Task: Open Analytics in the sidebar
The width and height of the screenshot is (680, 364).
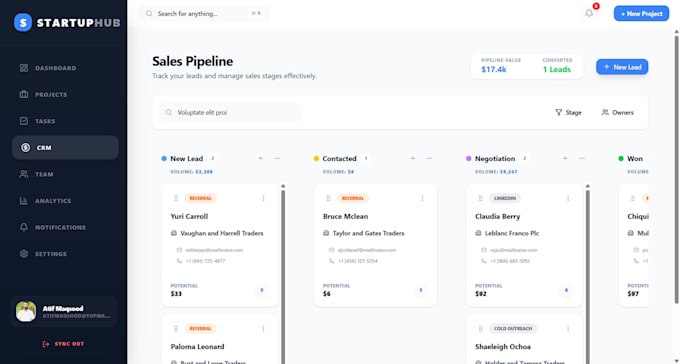Action: click(x=65, y=201)
